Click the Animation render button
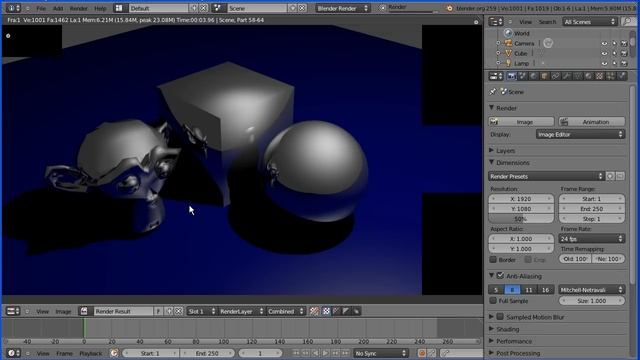 click(591, 122)
